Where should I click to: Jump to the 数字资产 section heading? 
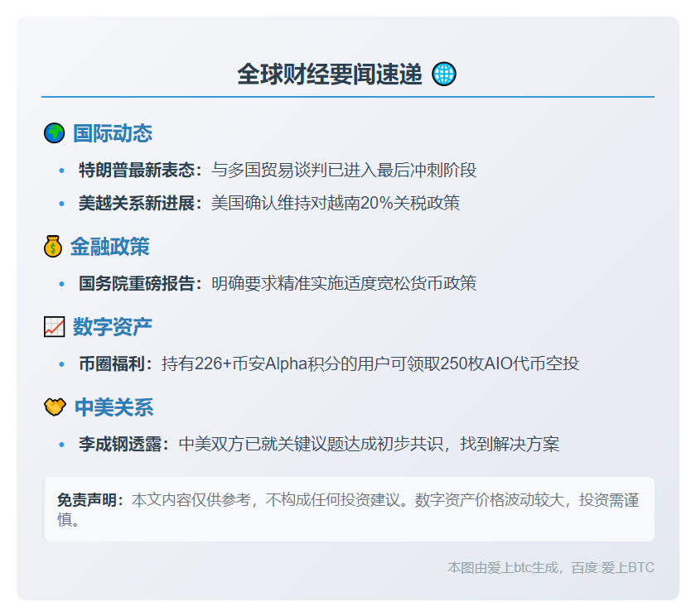(113, 327)
